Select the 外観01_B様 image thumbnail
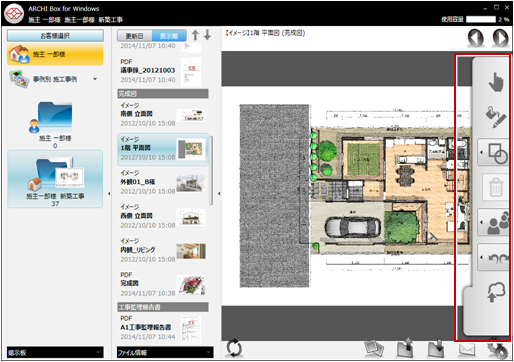The image size is (514, 362). coord(191,183)
